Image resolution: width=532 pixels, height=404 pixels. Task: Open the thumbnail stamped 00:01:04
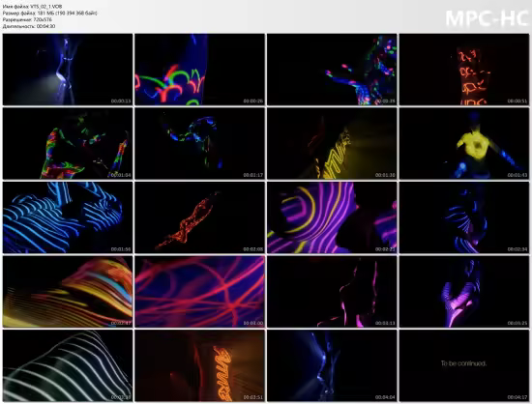click(68, 143)
